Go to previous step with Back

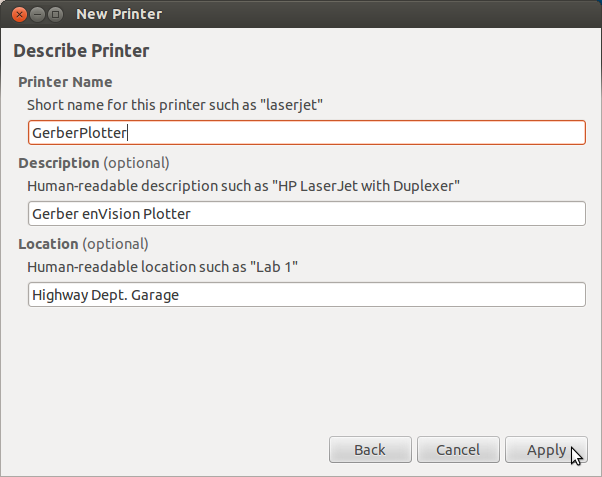(x=370, y=449)
